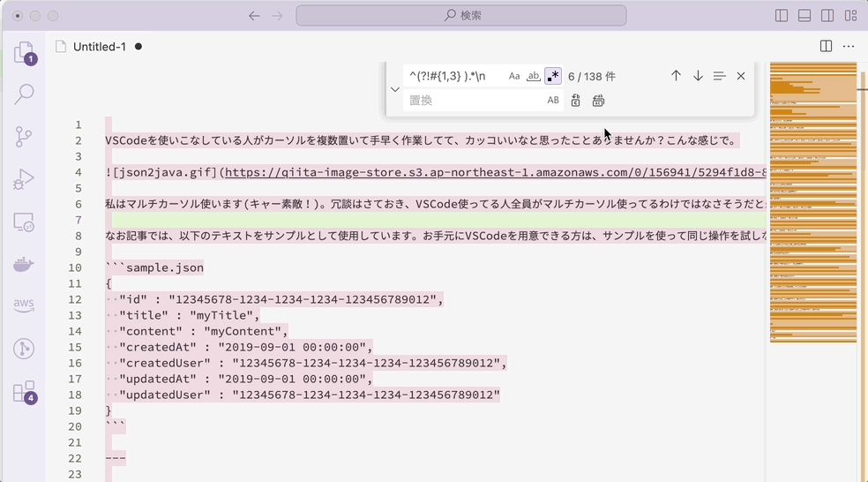Toggle Match Case in the find widget
The image size is (868, 482).
(514, 76)
